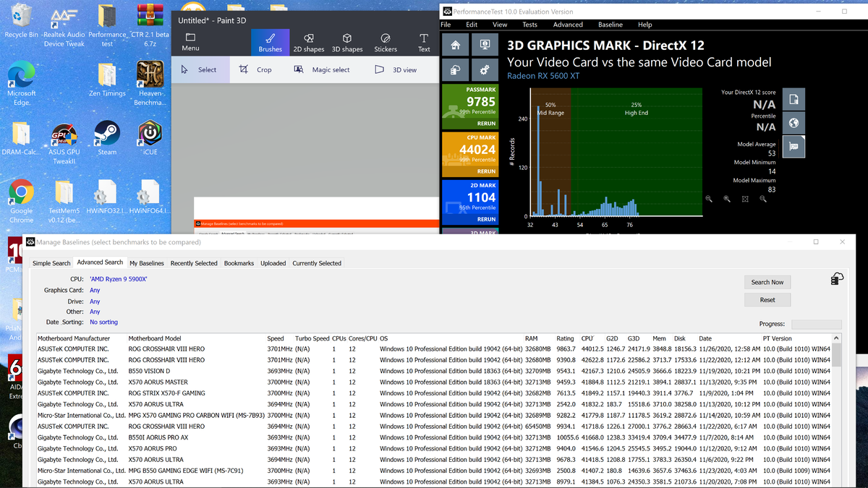
Task: Select the ROG STRIX X570-F GAMING row
Action: click(x=434, y=393)
